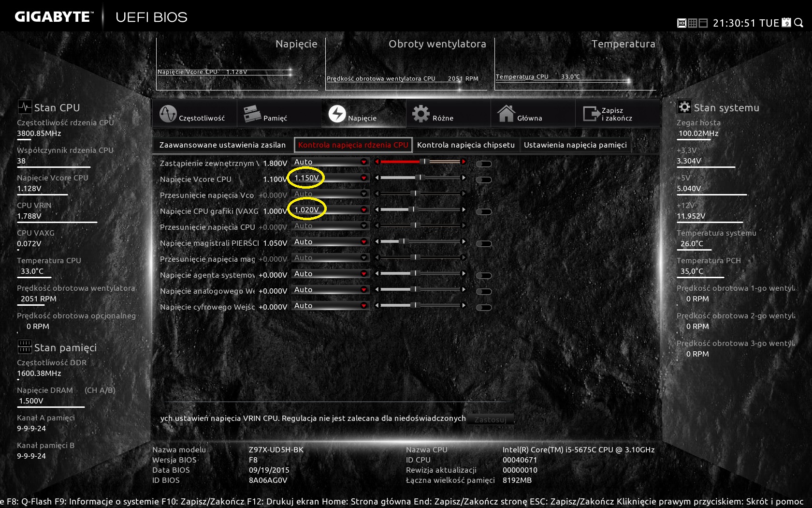Decrease Napięcie Vcore CPU with left arrow
The image size is (812, 508).
pyautogui.click(x=377, y=178)
